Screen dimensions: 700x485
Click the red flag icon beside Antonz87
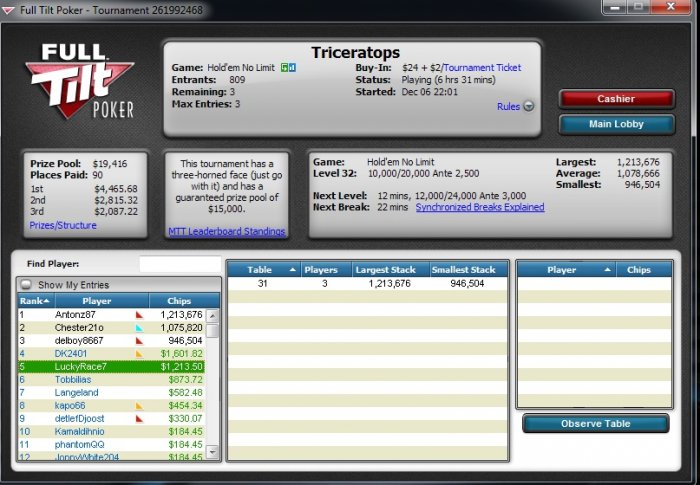139,315
